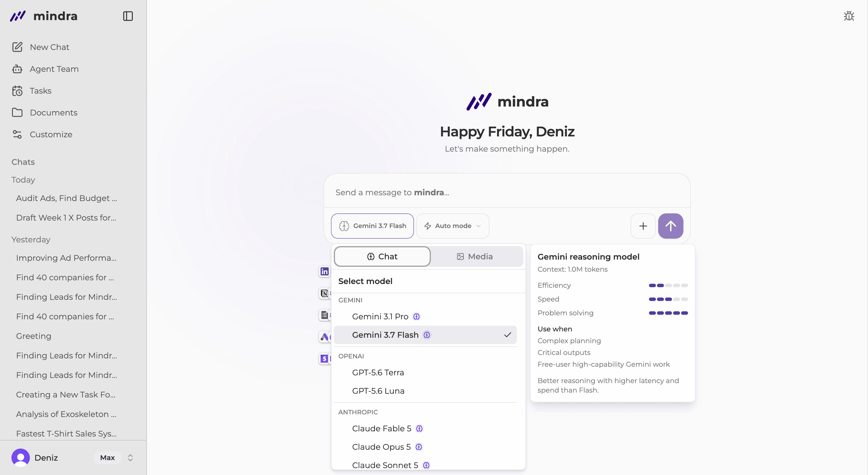
Task: Click the Notion integration icon
Action: [x=324, y=293]
